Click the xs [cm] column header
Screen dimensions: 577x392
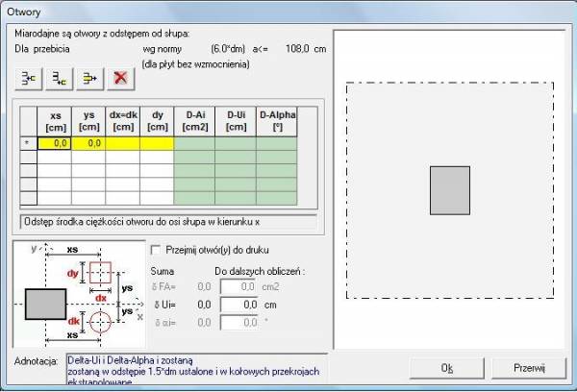pyautogui.click(x=54, y=120)
